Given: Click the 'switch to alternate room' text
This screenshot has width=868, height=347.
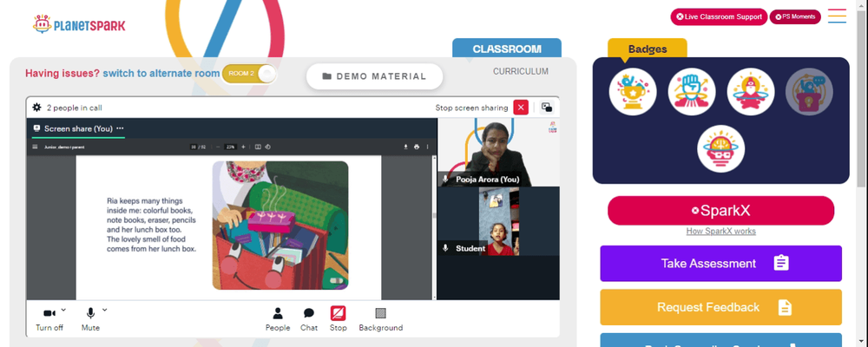Looking at the screenshot, I should 161,74.
